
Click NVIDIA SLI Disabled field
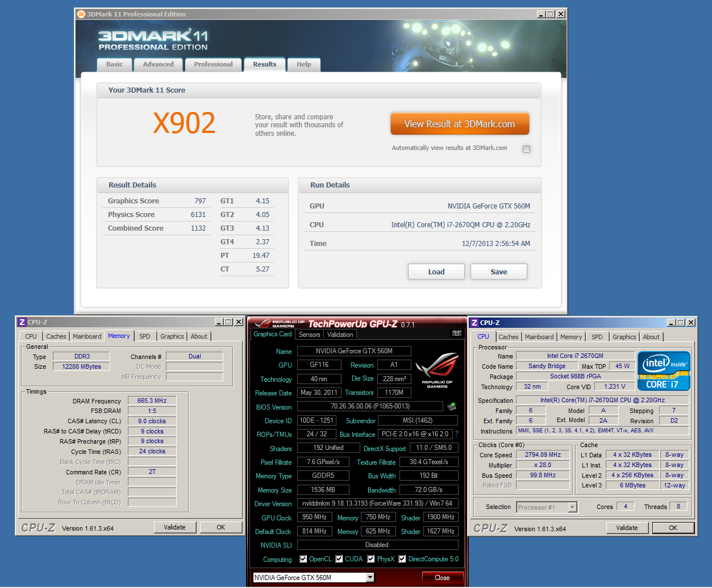(x=377, y=545)
